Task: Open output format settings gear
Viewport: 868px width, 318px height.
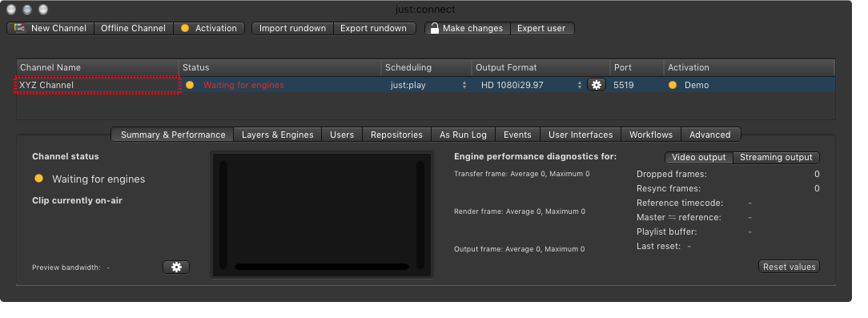Action: [x=597, y=85]
